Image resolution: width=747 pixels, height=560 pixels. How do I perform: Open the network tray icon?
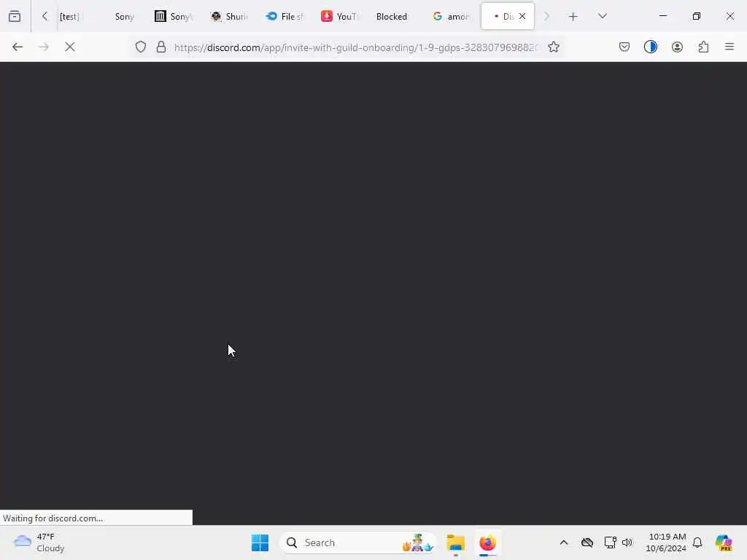610,542
